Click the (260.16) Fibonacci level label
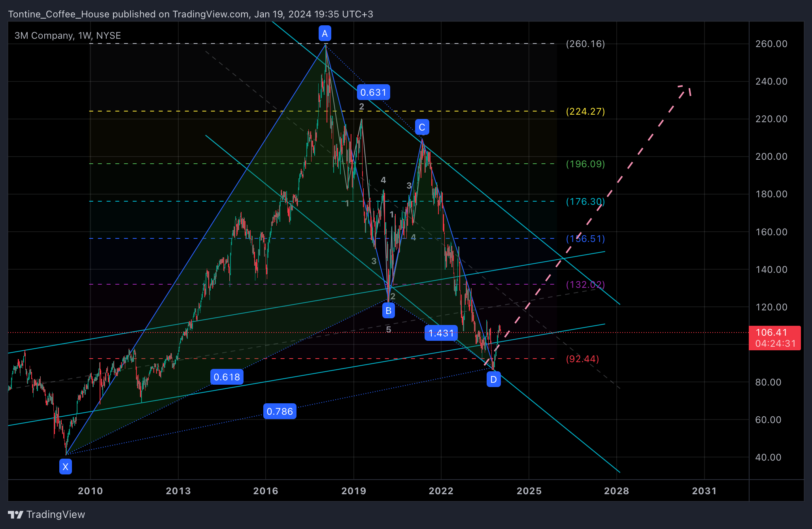Viewport: 812px width, 529px height. (x=585, y=43)
